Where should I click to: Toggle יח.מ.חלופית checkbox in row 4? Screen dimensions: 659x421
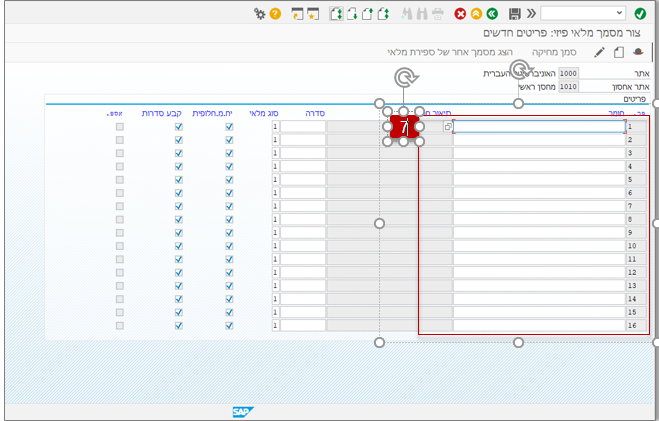click(x=229, y=166)
